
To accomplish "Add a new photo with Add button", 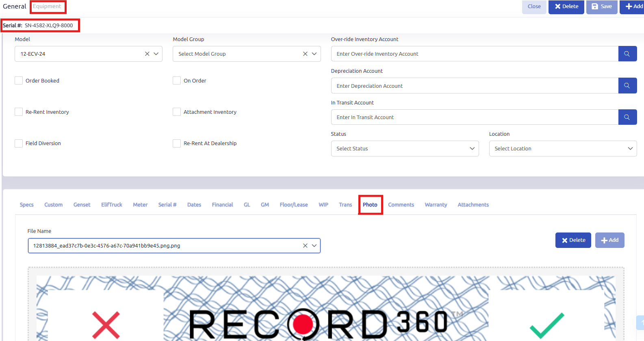I will pos(610,240).
